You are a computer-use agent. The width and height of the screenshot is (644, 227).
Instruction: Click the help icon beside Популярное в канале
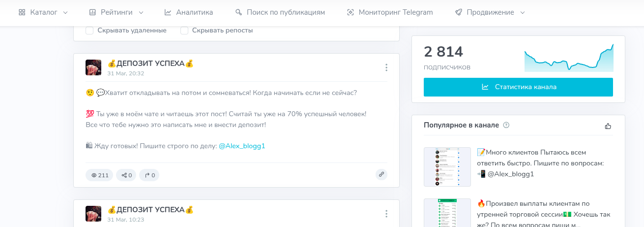coord(506,125)
